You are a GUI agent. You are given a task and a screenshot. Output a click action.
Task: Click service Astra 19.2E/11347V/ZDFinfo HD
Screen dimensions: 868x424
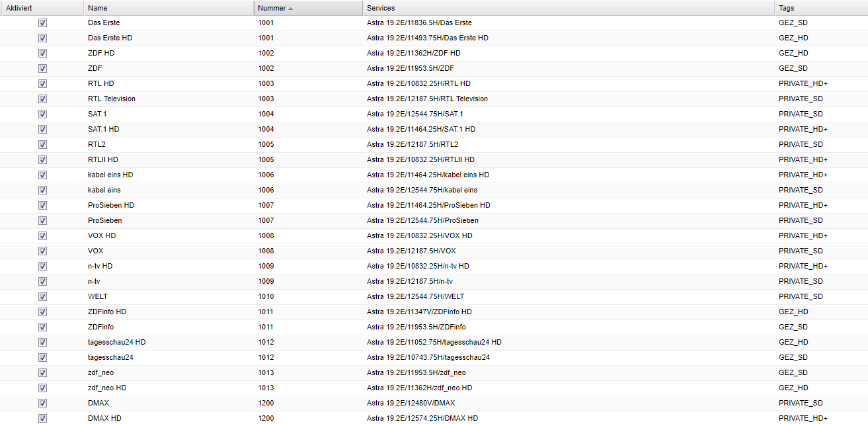pos(419,312)
